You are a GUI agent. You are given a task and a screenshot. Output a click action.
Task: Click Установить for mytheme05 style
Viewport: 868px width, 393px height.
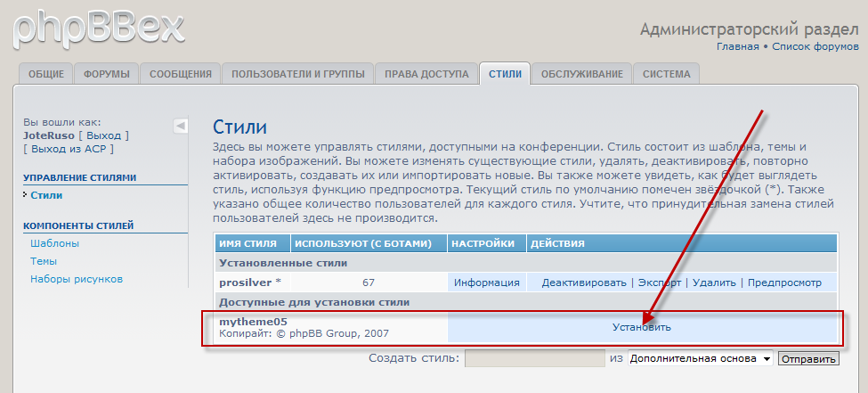click(641, 327)
